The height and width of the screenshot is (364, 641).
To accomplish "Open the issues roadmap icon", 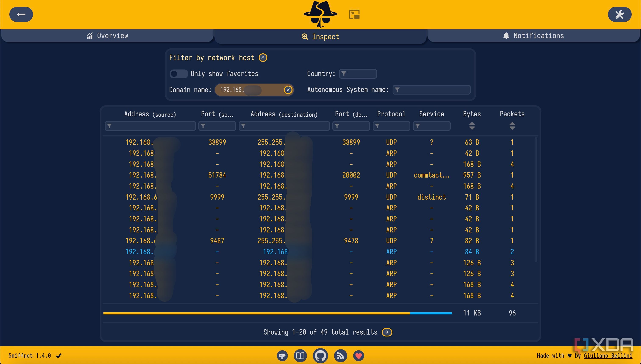I will 282,356.
